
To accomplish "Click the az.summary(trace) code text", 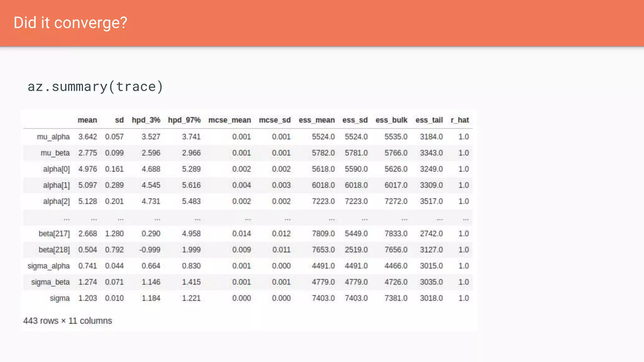I will pos(95,87).
